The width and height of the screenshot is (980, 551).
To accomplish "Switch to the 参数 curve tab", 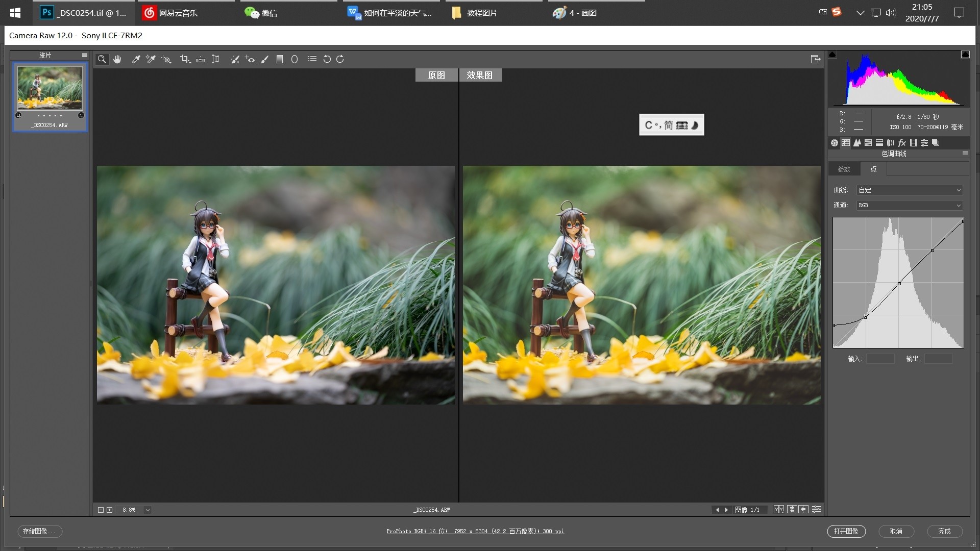I will tap(844, 169).
